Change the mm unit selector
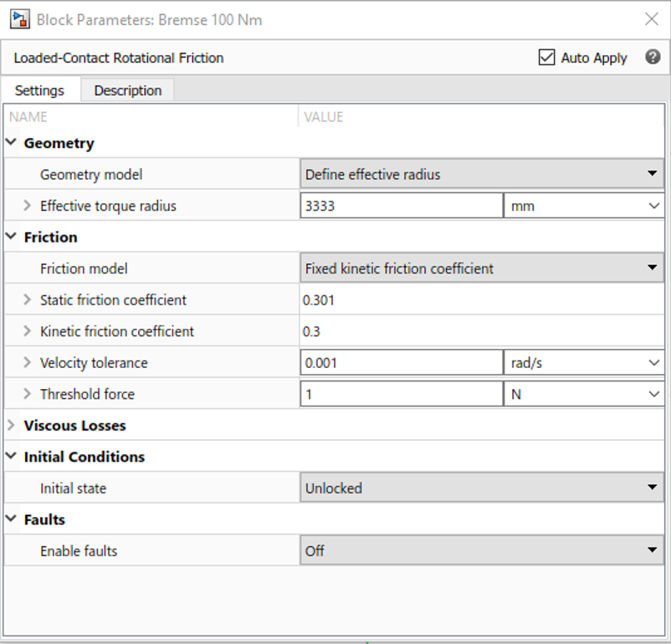Viewport: 671px width, 644px height. pyautogui.click(x=583, y=206)
